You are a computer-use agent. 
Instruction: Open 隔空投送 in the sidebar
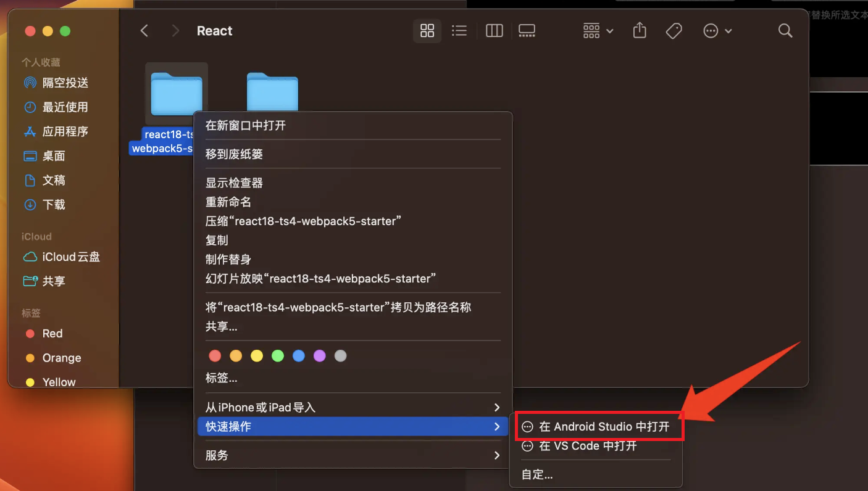(56, 83)
